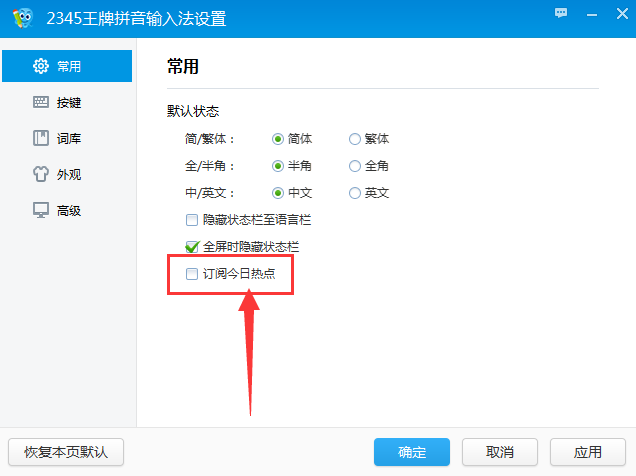The height and width of the screenshot is (476, 636).
Task: Switch to the 常用 tab label
Action: pos(69,66)
